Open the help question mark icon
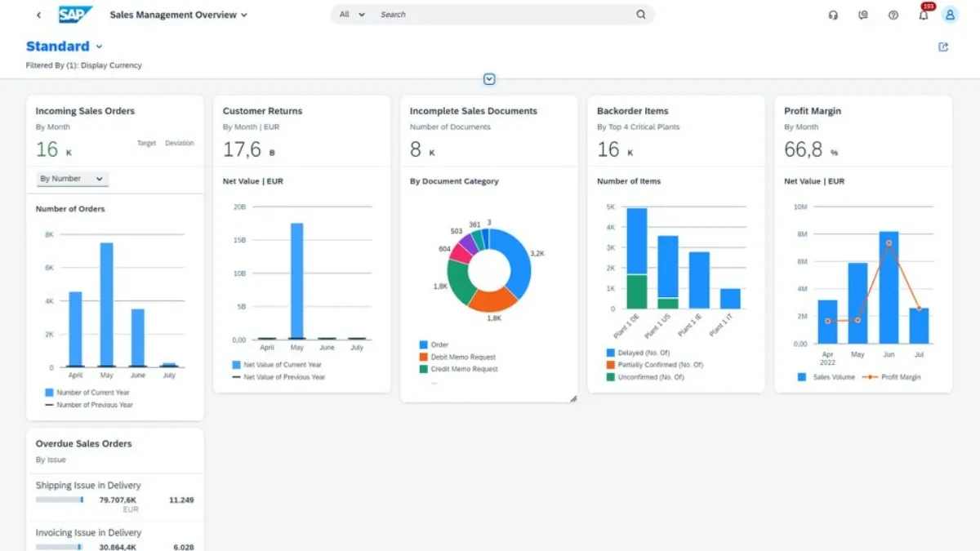The width and height of the screenshot is (980, 551). click(x=893, y=15)
